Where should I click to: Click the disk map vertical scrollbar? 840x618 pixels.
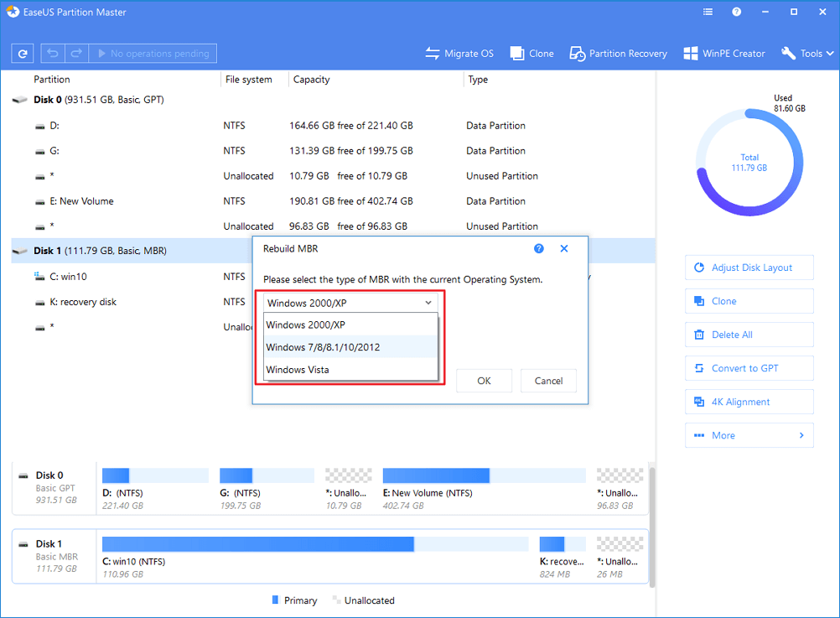point(652,527)
